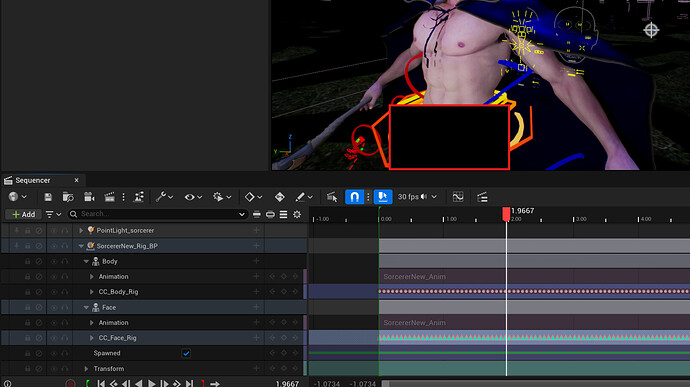The image size is (690, 387).
Task: Jump to previous key on Spawned row
Action: click(x=272, y=353)
